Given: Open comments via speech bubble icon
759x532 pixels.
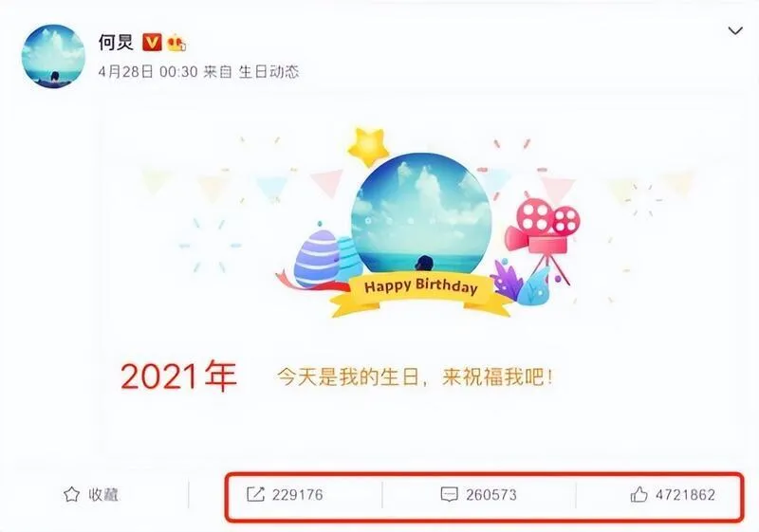Looking at the screenshot, I should tap(449, 495).
